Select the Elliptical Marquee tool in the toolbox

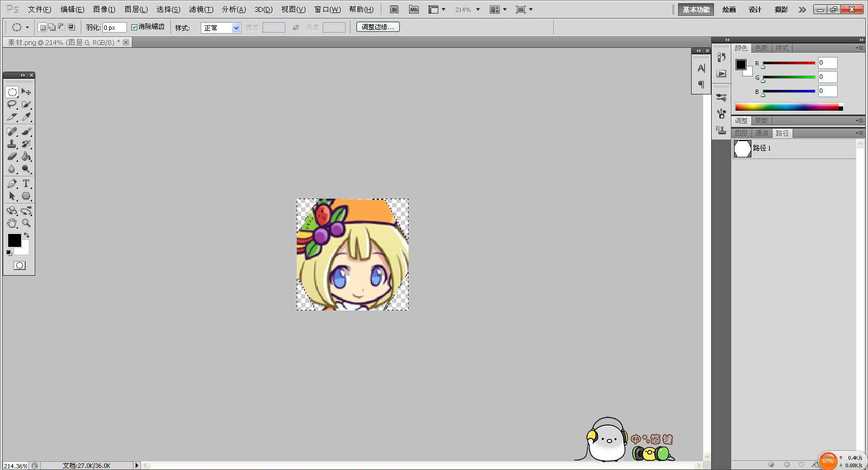[x=12, y=92]
